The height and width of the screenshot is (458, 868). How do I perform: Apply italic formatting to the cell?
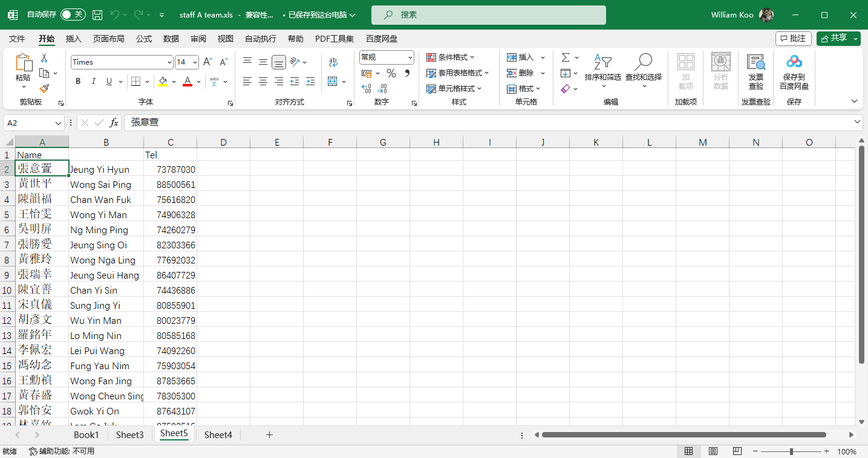[x=94, y=82]
